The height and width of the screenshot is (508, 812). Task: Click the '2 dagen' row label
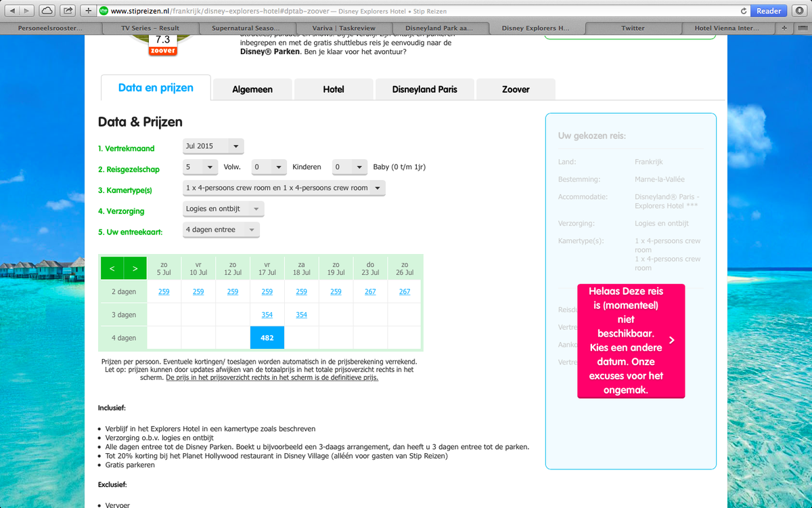[123, 292]
